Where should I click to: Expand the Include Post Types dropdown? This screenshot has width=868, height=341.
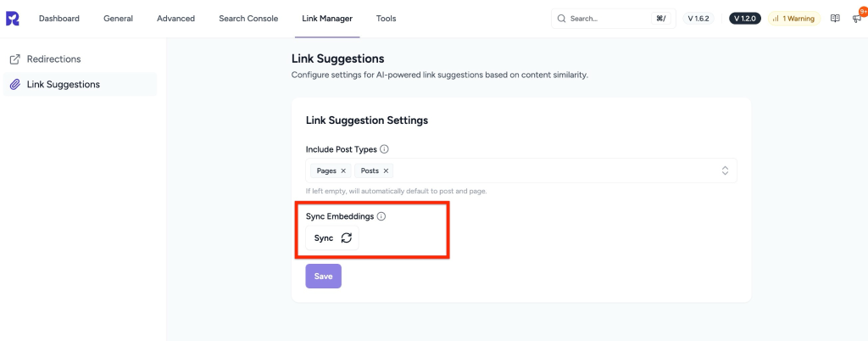(x=725, y=170)
